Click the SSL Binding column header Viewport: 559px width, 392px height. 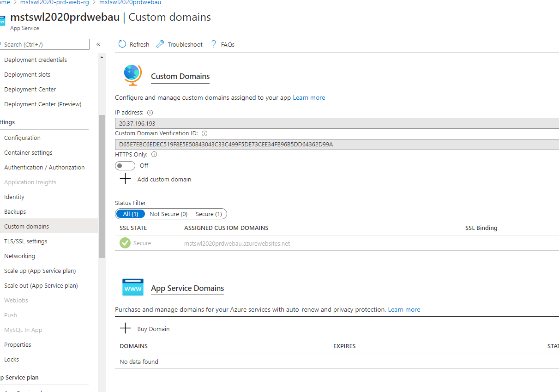481,228
